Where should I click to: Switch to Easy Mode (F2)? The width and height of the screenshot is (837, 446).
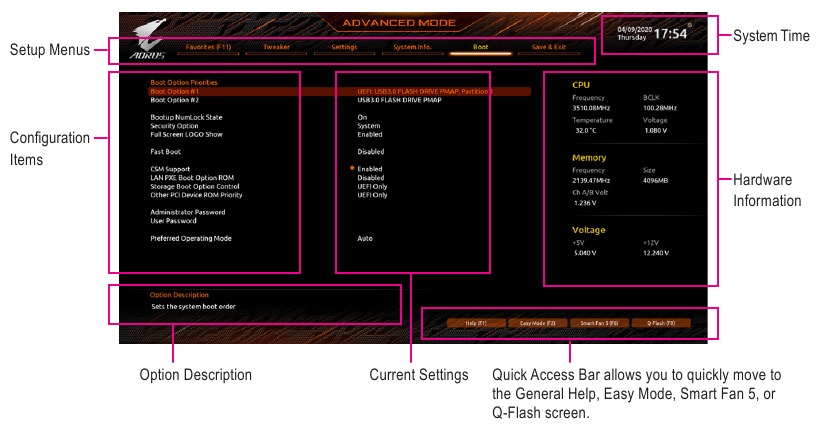tap(537, 323)
